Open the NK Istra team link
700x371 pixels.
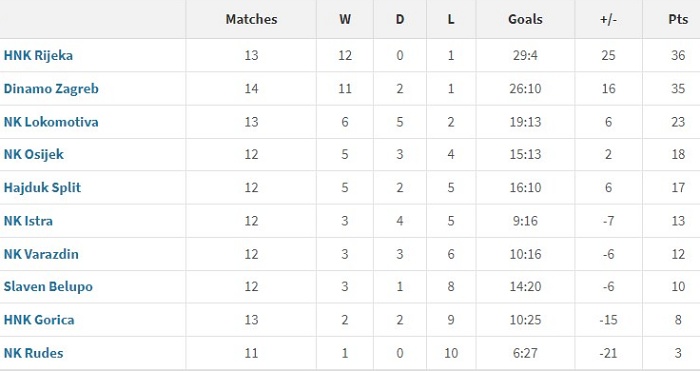[28, 221]
